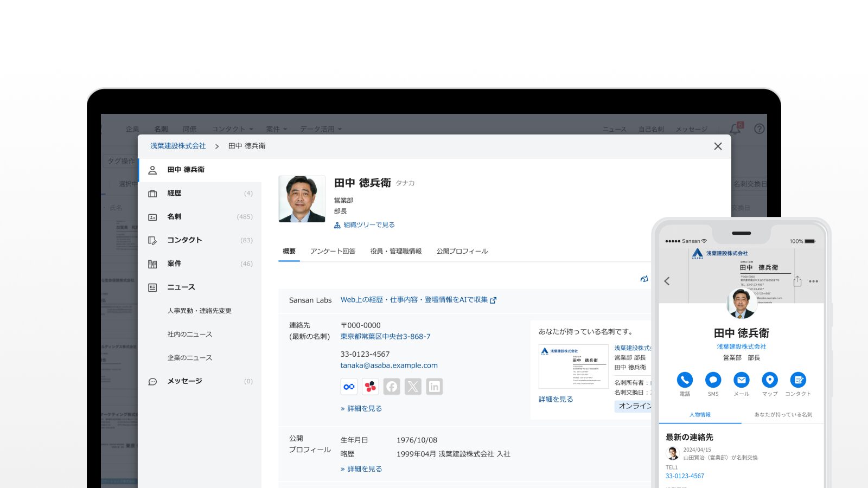868x488 pixels.
Task: Switch to the アンケート回答 tab
Action: (333, 252)
